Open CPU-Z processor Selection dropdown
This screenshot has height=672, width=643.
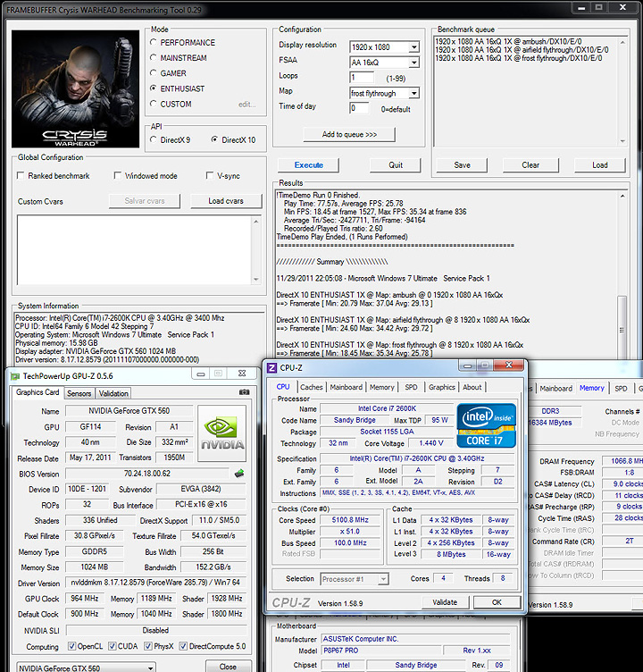pyautogui.click(x=384, y=579)
